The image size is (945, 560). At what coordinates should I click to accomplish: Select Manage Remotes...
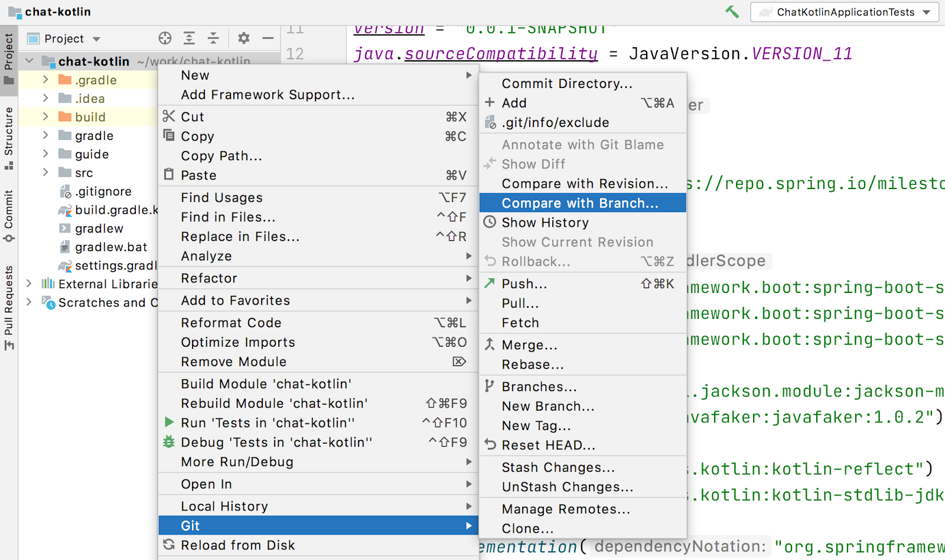583,509
